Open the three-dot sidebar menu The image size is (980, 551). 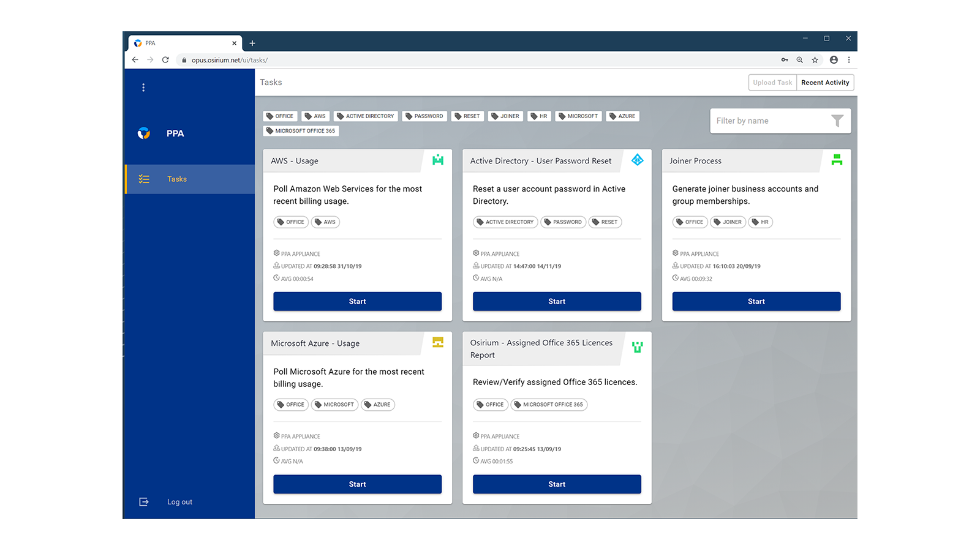pos(143,88)
